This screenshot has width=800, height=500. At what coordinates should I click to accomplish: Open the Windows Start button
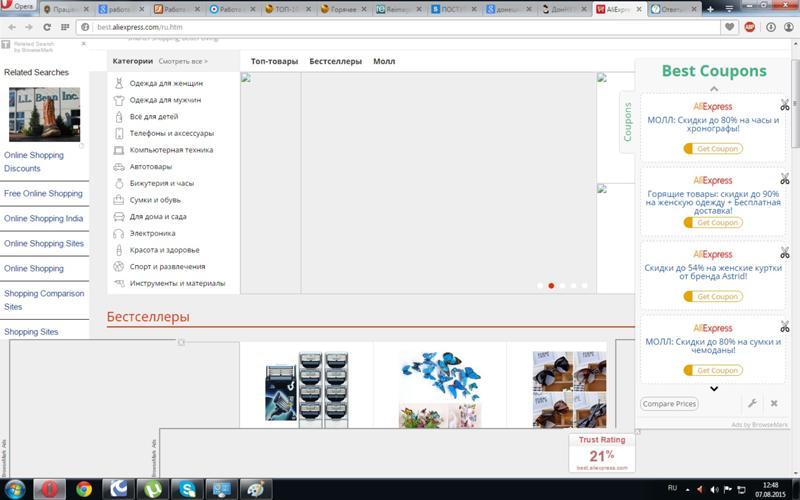(x=14, y=489)
